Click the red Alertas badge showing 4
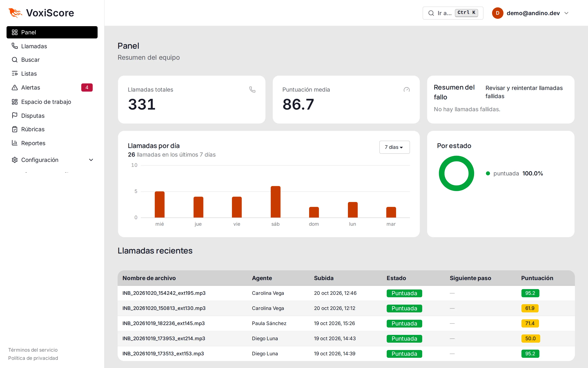The width and height of the screenshot is (588, 368). pos(87,87)
